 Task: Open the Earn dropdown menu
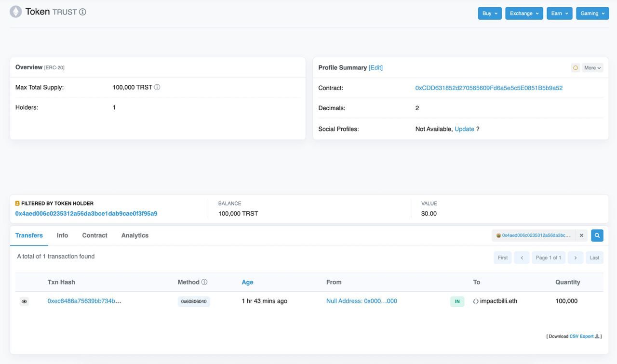(x=560, y=13)
